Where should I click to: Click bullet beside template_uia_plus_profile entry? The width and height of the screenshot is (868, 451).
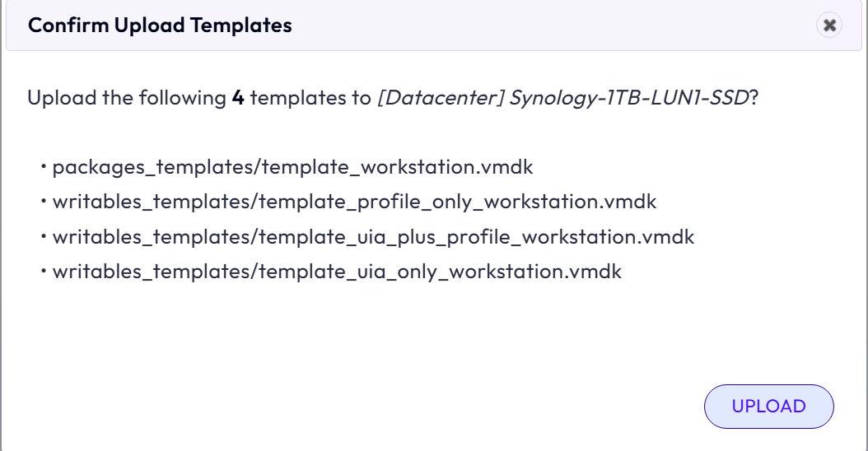(43, 235)
